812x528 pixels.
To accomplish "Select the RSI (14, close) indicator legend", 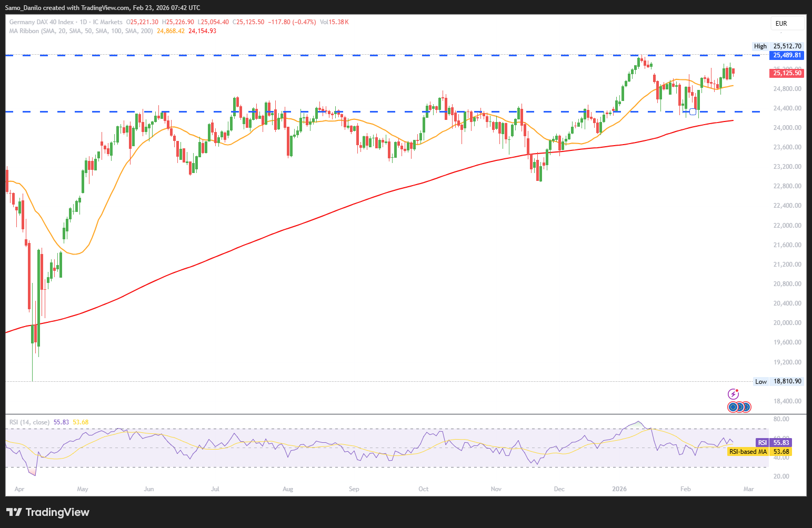I will 29,422.
